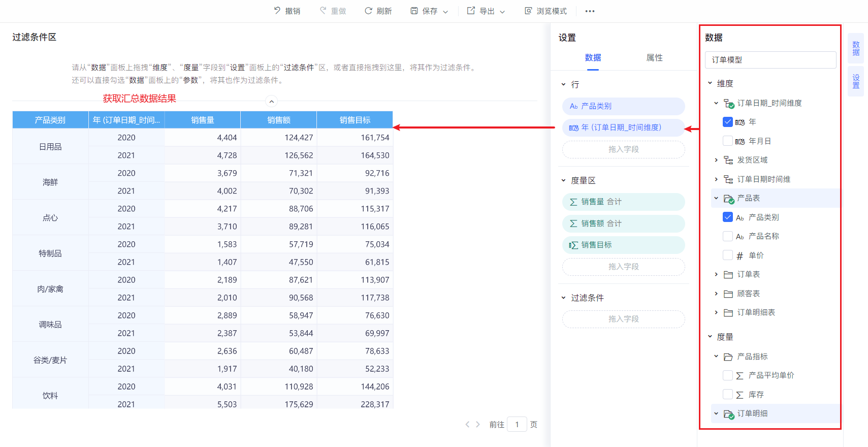The width and height of the screenshot is (868, 447).
Task: Open the 设置 side panel tab
Action: pos(856,81)
